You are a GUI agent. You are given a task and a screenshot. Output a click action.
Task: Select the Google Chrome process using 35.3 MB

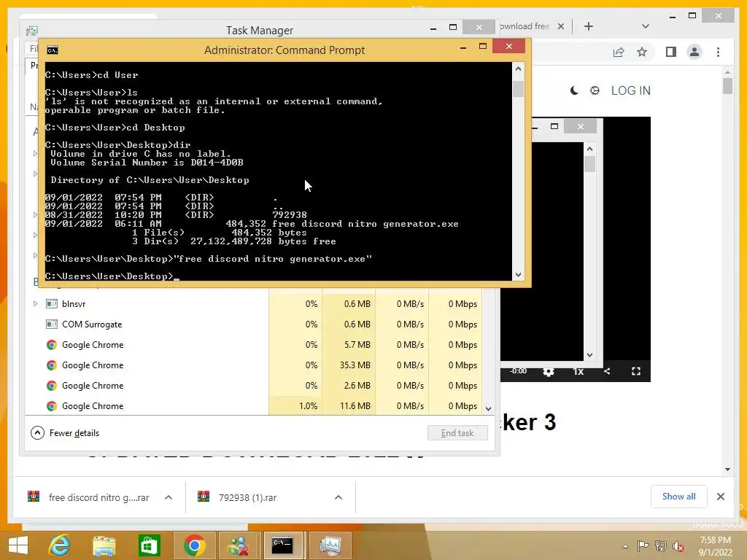254,365
